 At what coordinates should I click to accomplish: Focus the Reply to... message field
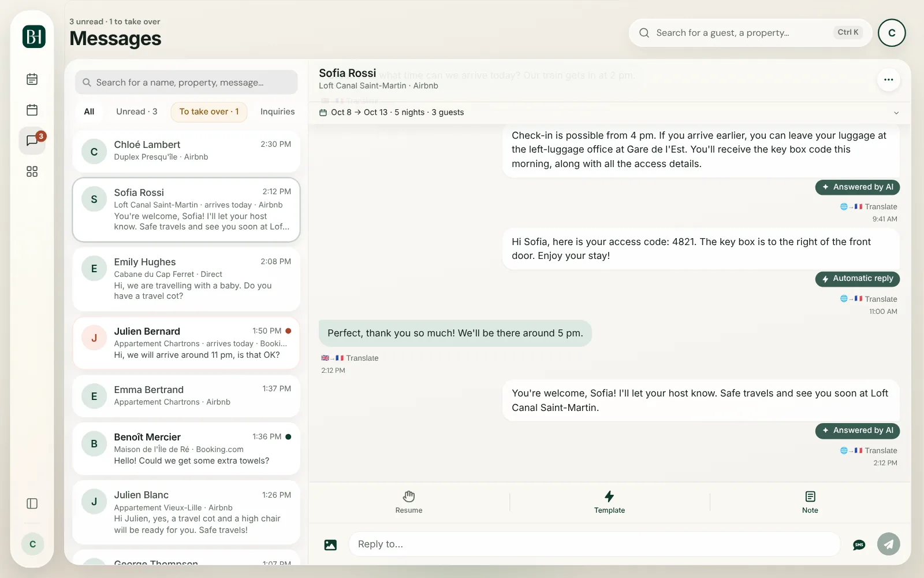(594, 544)
